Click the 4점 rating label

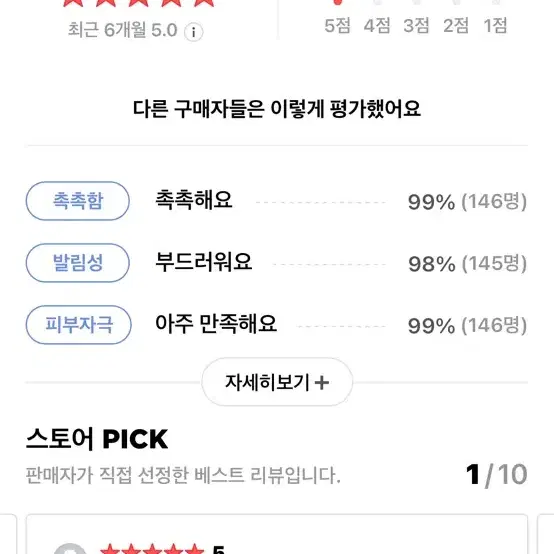(x=377, y=26)
